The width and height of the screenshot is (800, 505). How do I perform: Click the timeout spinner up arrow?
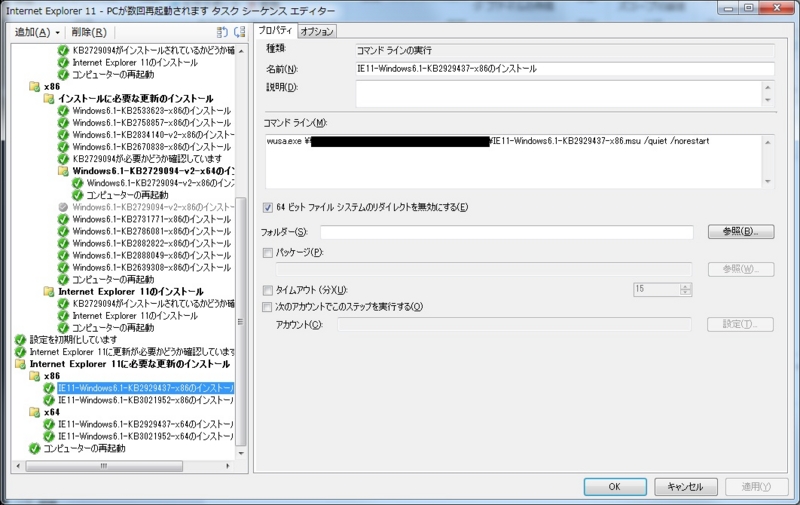[686, 287]
